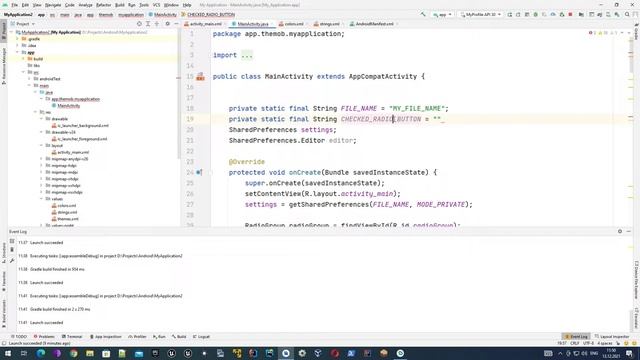This screenshot has height=360, width=640.
Task: Expand folded imports on line 3
Action: pos(247,55)
